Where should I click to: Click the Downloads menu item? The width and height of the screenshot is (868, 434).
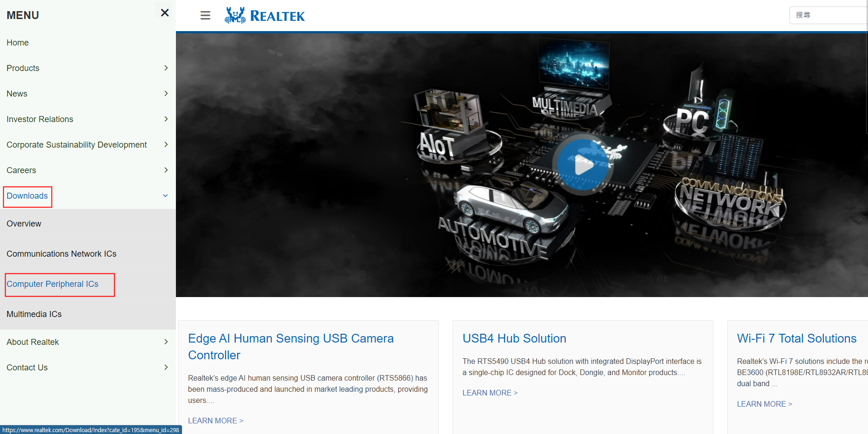pyautogui.click(x=27, y=196)
